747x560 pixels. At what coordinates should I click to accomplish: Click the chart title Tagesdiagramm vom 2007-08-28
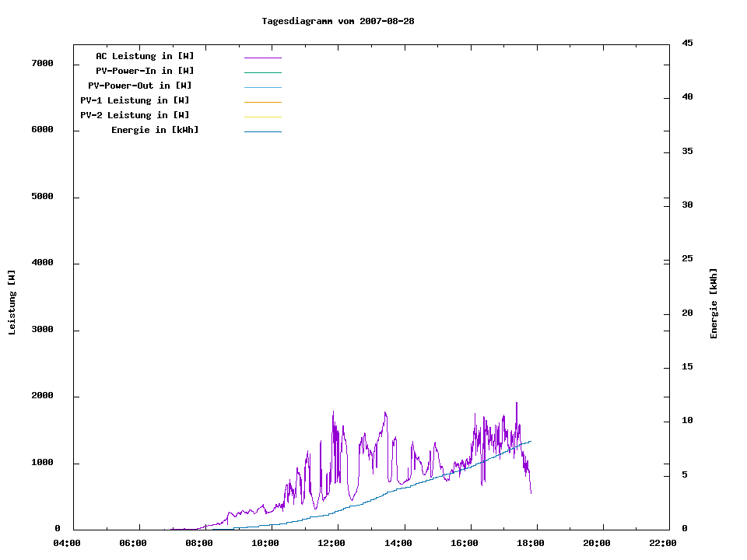(338, 21)
